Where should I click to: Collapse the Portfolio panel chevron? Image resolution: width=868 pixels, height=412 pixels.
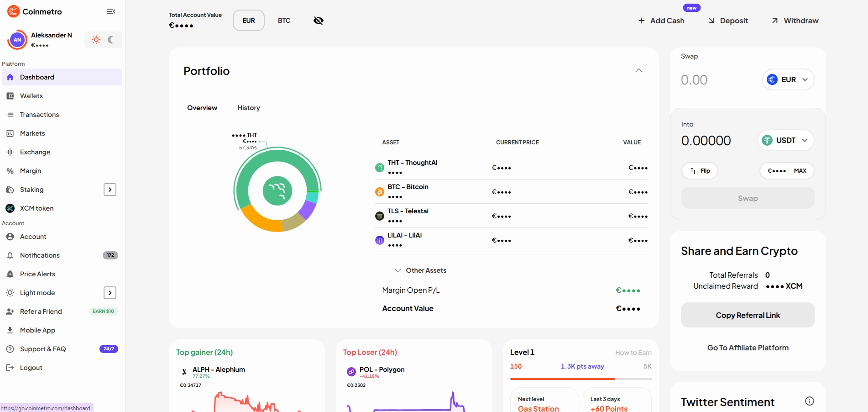click(639, 70)
